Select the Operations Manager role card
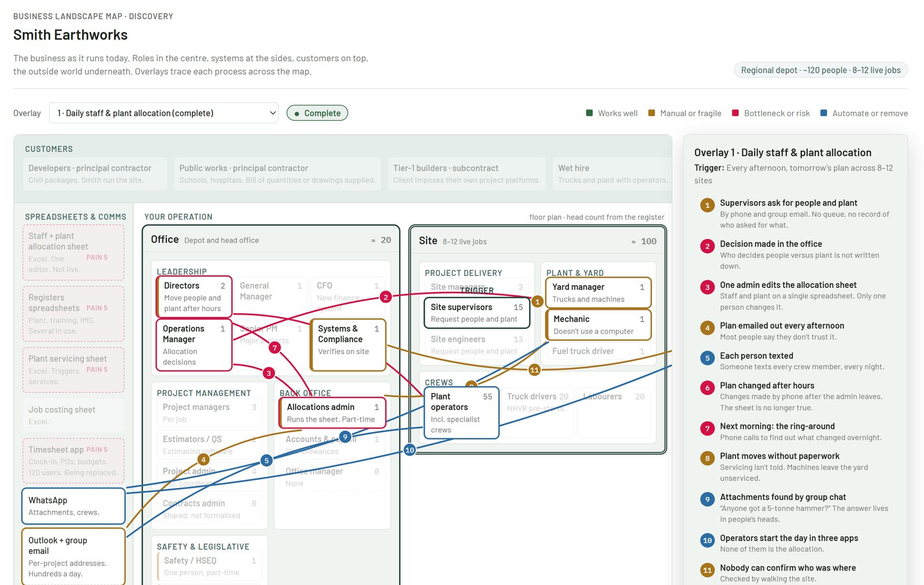This screenshot has height=585, width=924. 194,345
